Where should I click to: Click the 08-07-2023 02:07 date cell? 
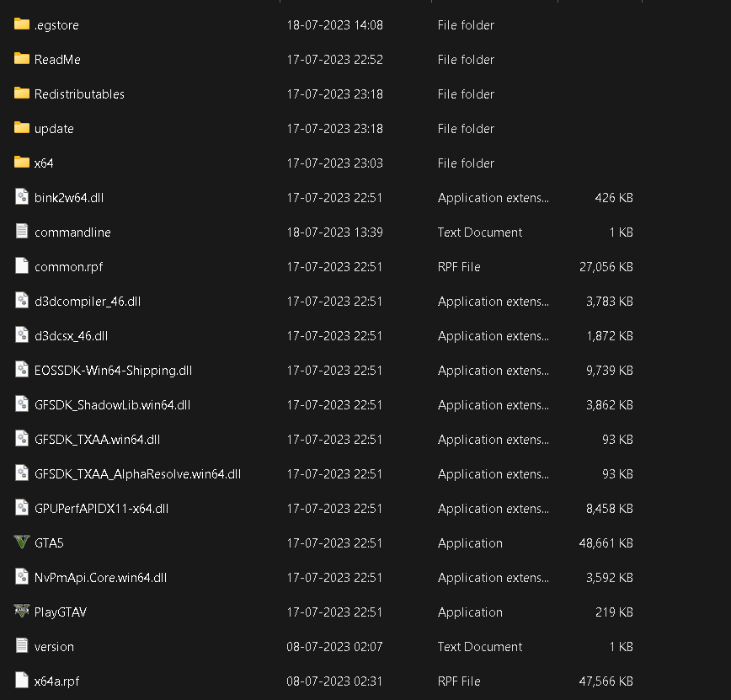tap(334, 647)
